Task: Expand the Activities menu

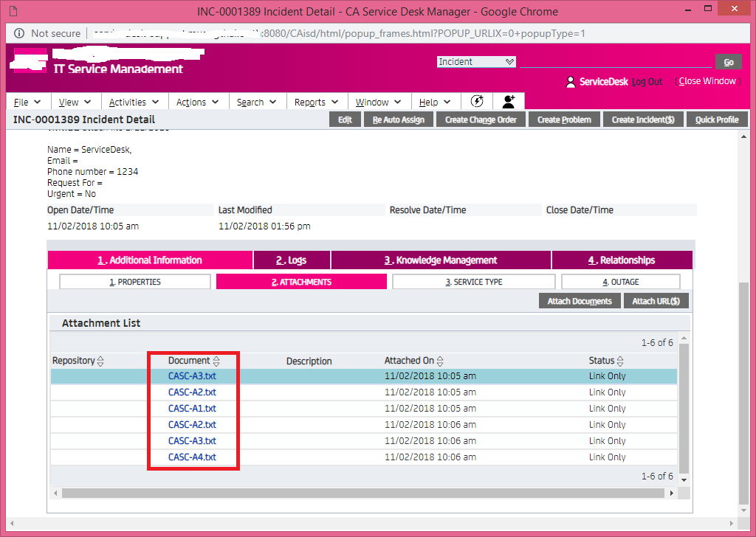Action: coord(134,102)
